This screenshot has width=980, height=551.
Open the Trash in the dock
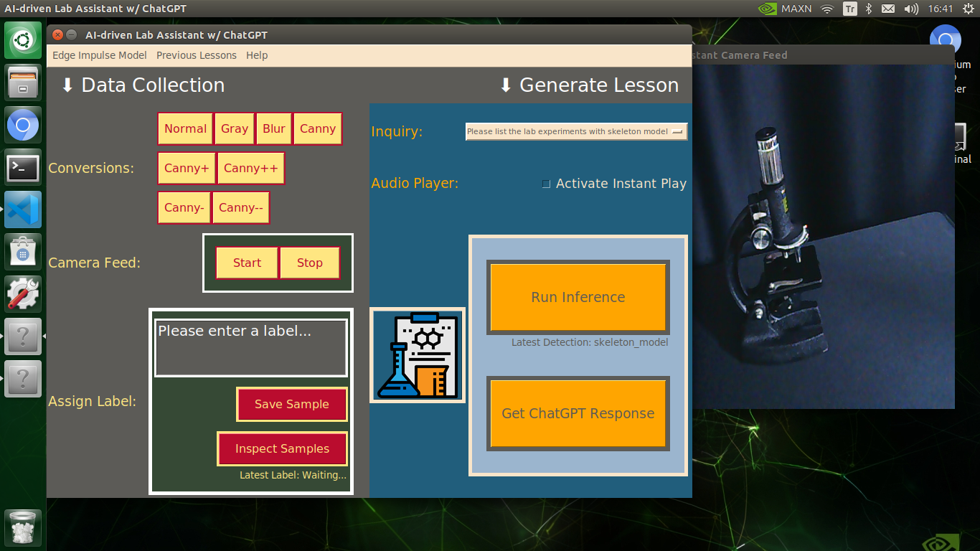[23, 529]
